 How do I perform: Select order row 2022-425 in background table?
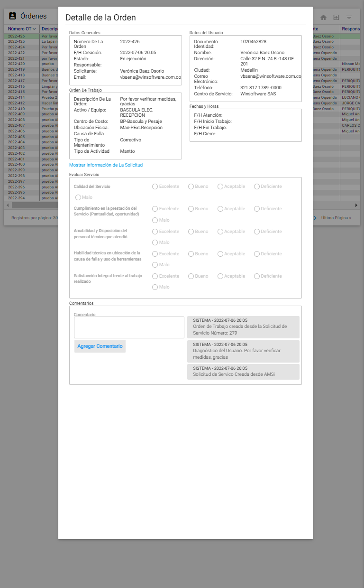pos(31,42)
